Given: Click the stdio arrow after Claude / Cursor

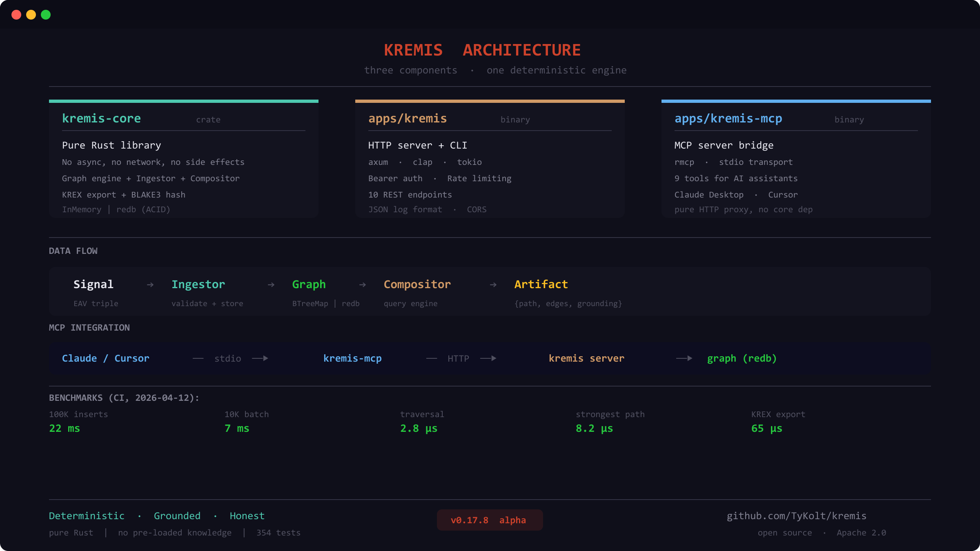Looking at the screenshot, I should tap(260, 358).
